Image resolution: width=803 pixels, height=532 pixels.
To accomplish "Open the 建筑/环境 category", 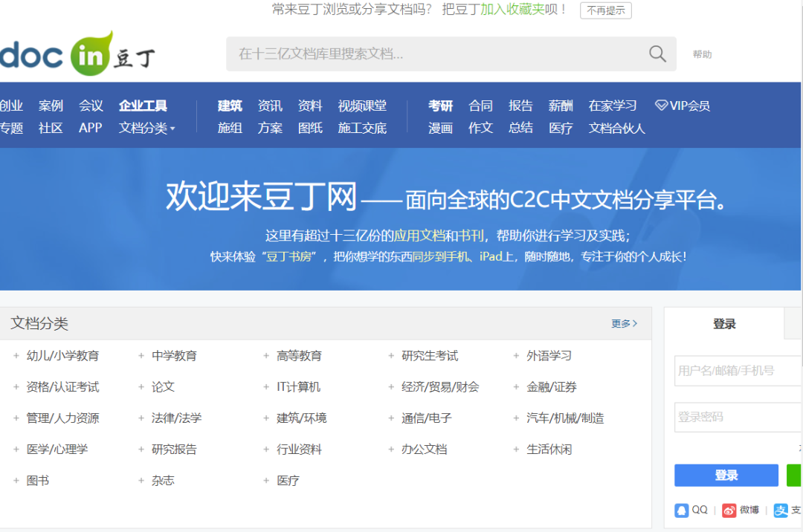I will (301, 418).
